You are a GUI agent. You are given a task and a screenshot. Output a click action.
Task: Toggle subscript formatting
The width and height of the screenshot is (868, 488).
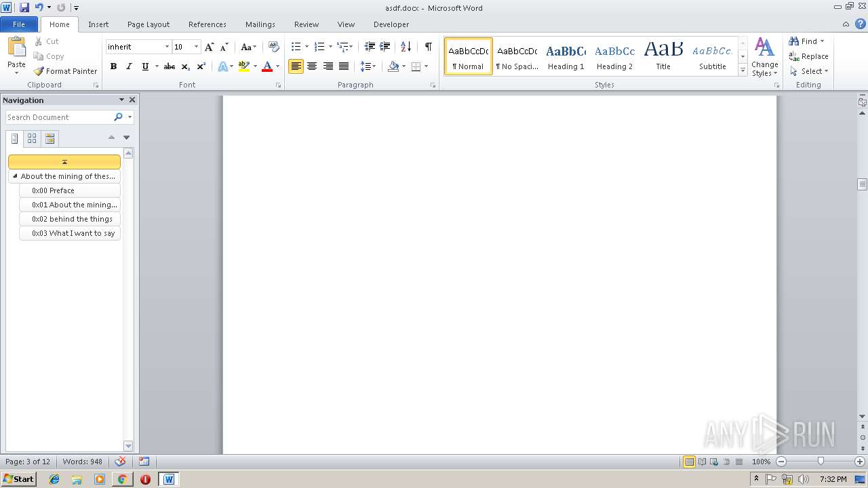(x=185, y=66)
